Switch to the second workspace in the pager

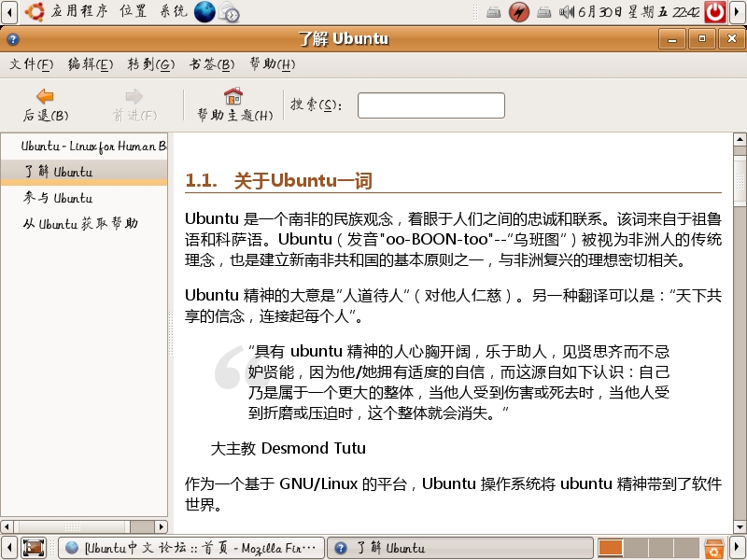click(636, 548)
